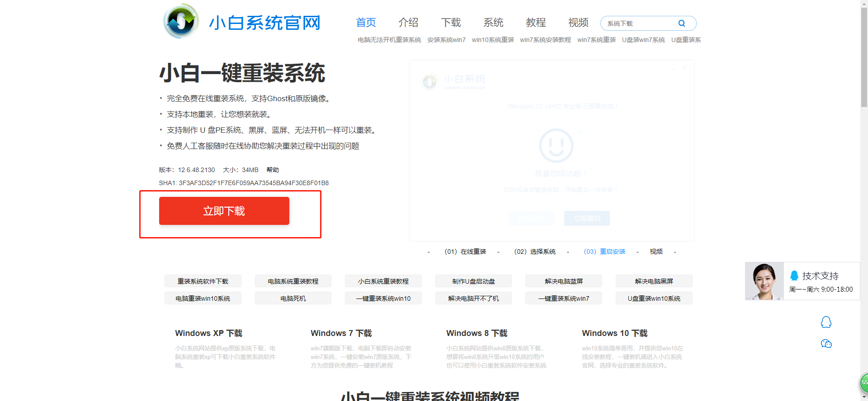Open the 系统 navigation tab
Image resolution: width=868 pixels, height=401 pixels.
(494, 23)
